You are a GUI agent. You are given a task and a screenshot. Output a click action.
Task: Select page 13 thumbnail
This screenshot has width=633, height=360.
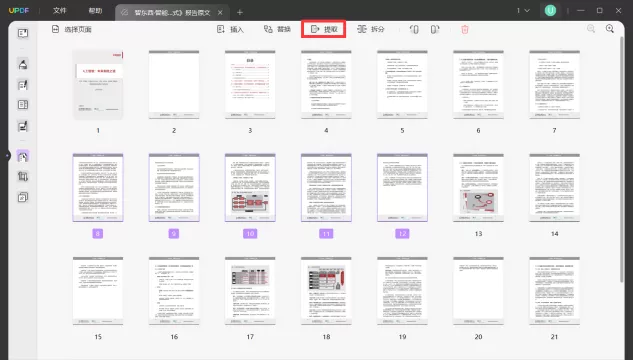pyautogui.click(x=478, y=188)
